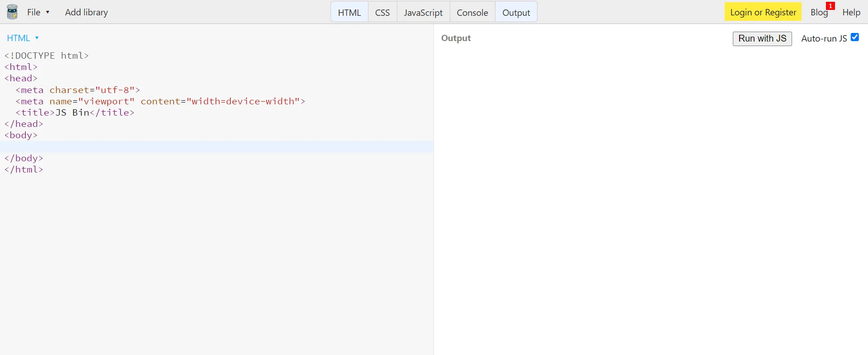Click Login or Register button
This screenshot has height=355, width=868.
click(x=763, y=12)
